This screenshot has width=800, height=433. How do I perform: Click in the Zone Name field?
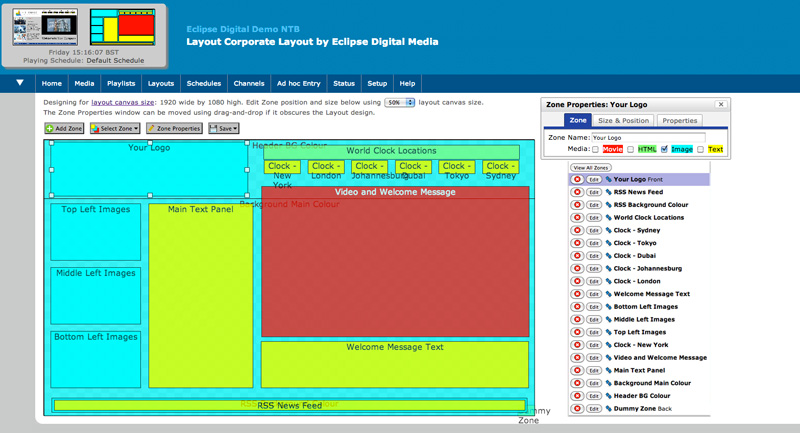[648, 138]
